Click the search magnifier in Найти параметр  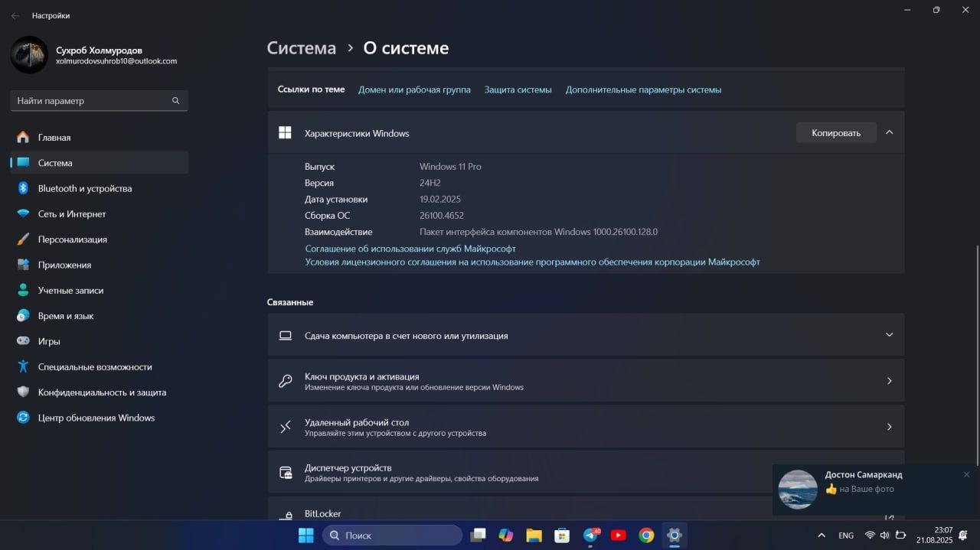[175, 100]
